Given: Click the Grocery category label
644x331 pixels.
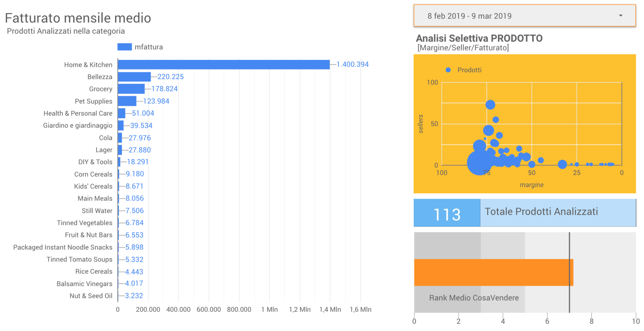Looking at the screenshot, I should 101,89.
